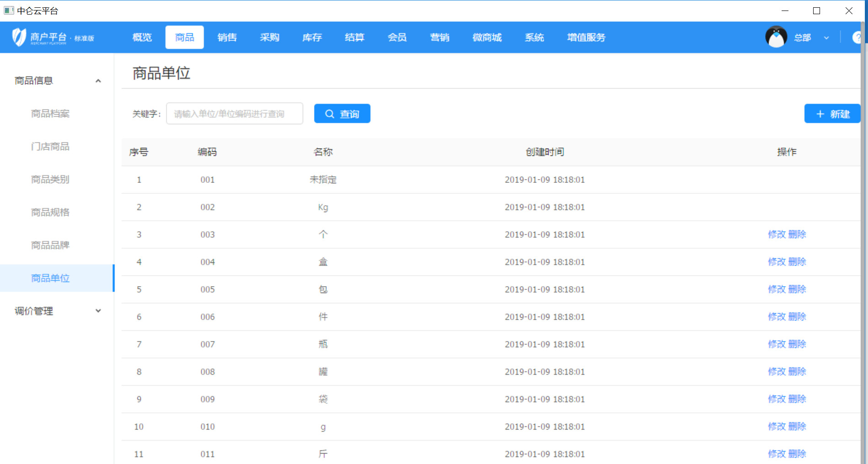Select 商品品牌 in the sidebar
Viewport: 868px width, 464px height.
[50, 245]
